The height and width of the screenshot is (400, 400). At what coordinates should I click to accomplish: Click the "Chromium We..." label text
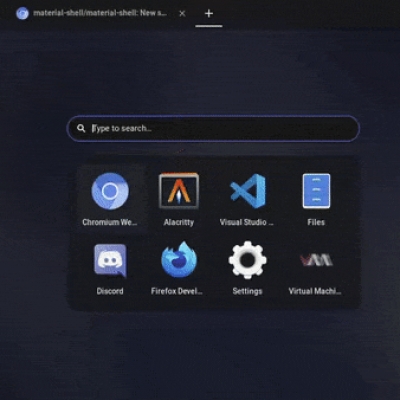coord(110,222)
